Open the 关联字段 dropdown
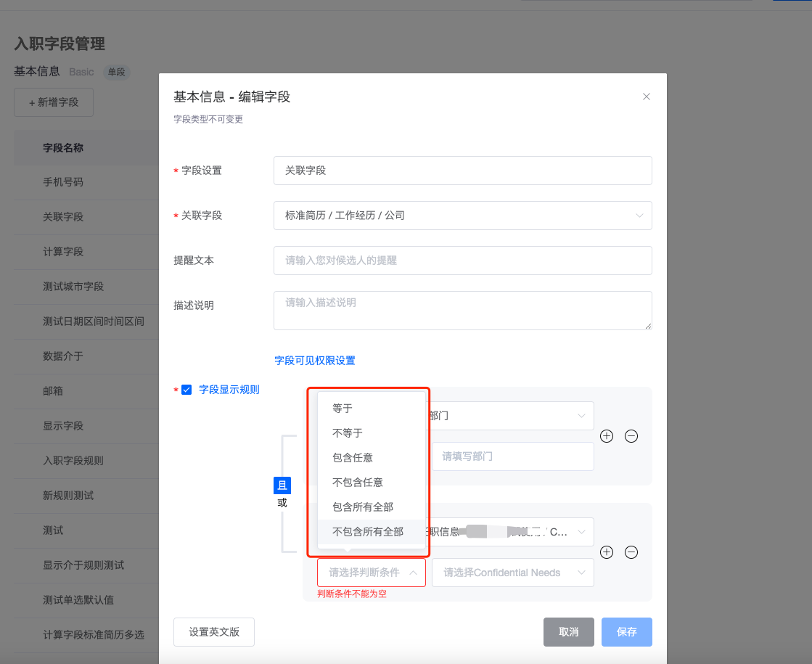812x664 pixels. [462, 216]
